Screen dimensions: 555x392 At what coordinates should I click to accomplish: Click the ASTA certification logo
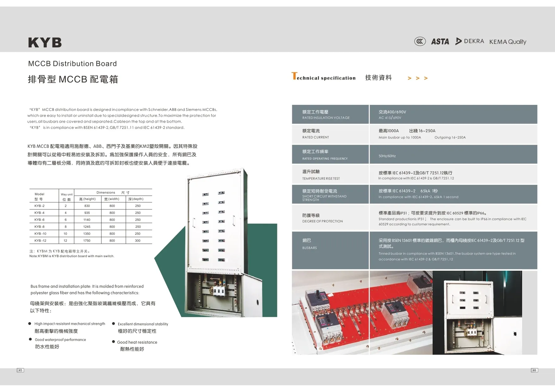440,41
